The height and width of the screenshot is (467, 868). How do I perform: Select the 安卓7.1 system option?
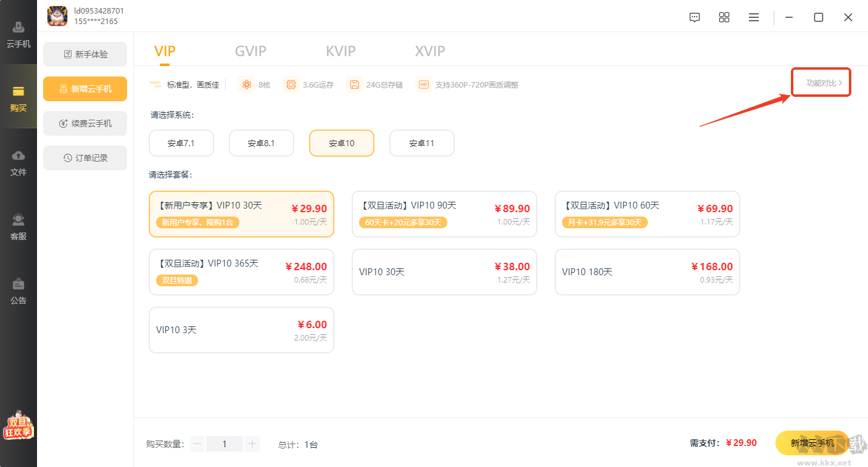(181, 143)
